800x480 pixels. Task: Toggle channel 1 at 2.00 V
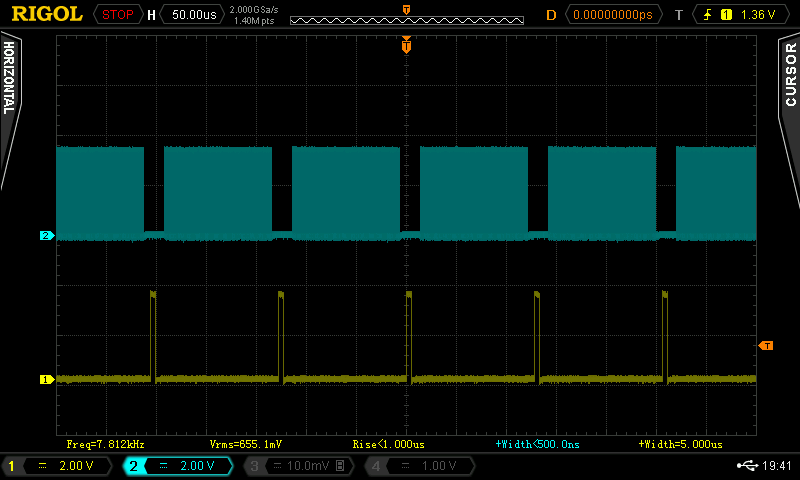tap(60, 466)
